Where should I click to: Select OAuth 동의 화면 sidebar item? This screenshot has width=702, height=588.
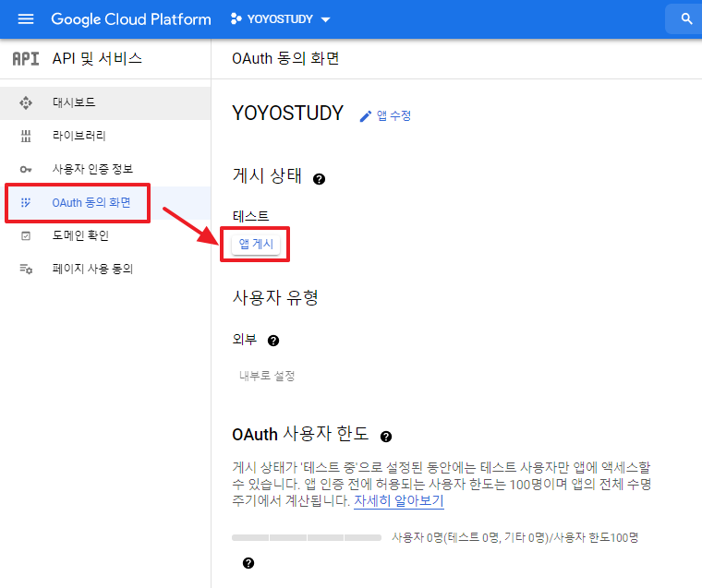click(x=105, y=203)
